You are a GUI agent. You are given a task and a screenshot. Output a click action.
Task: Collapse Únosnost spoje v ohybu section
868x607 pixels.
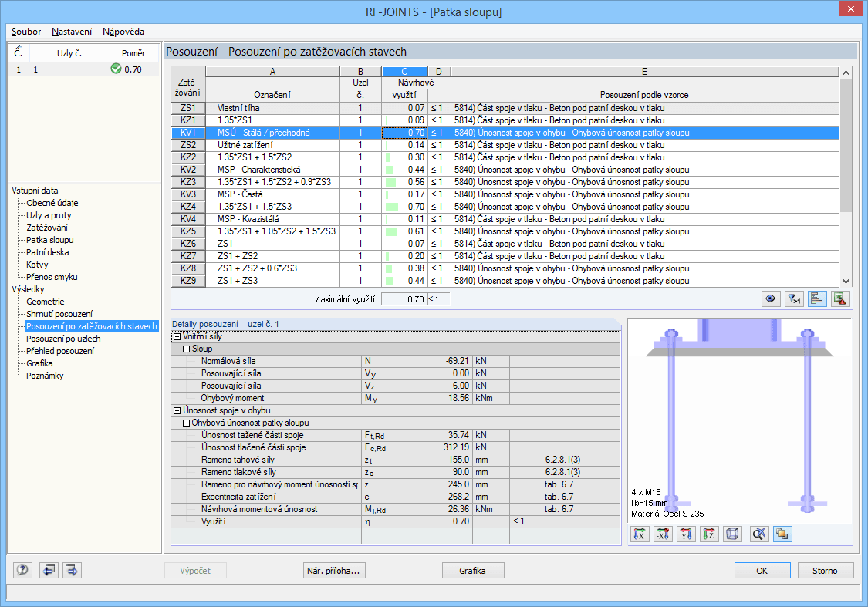177,410
